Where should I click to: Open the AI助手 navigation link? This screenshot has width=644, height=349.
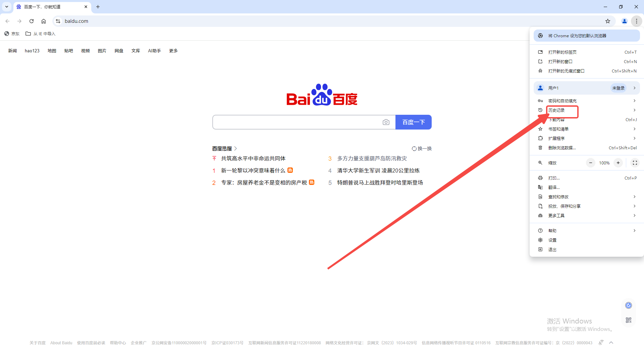coord(155,51)
